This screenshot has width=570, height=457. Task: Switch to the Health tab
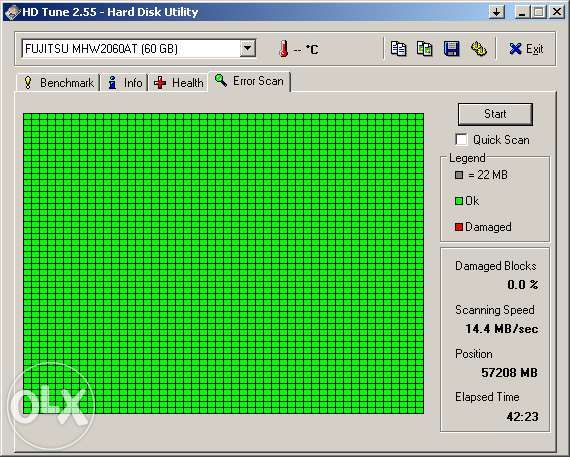point(178,83)
